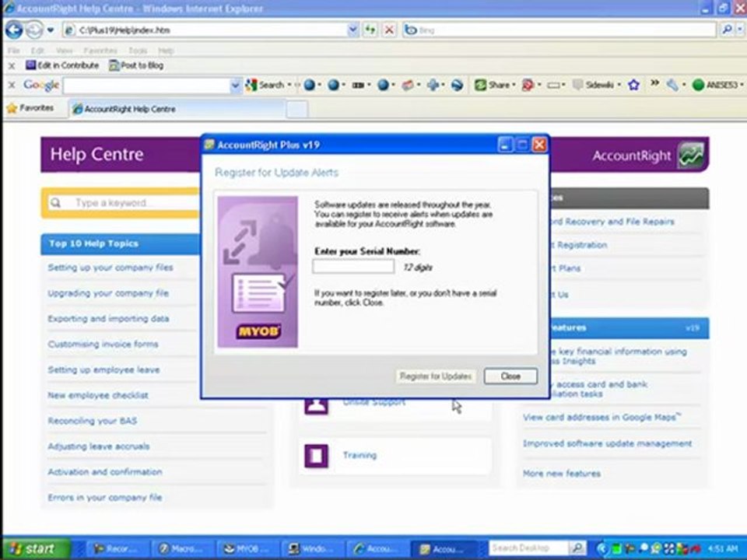Expand the ANISES3 account dropdown arrow
Screen dimensions: 747x560
click(742, 86)
